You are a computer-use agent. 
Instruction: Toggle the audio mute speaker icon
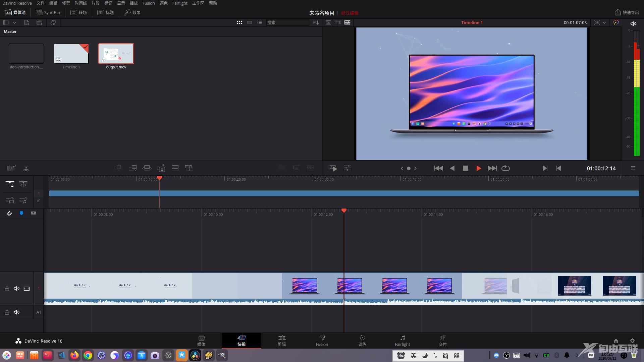633,23
